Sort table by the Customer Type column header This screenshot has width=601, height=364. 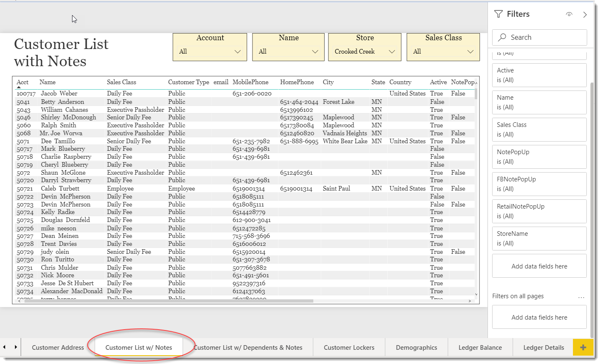tap(188, 82)
